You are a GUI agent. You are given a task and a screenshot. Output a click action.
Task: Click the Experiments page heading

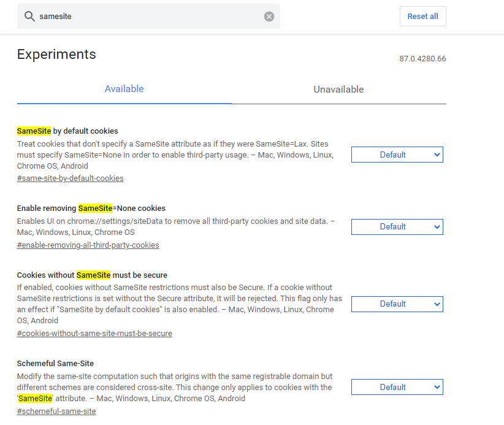[56, 54]
